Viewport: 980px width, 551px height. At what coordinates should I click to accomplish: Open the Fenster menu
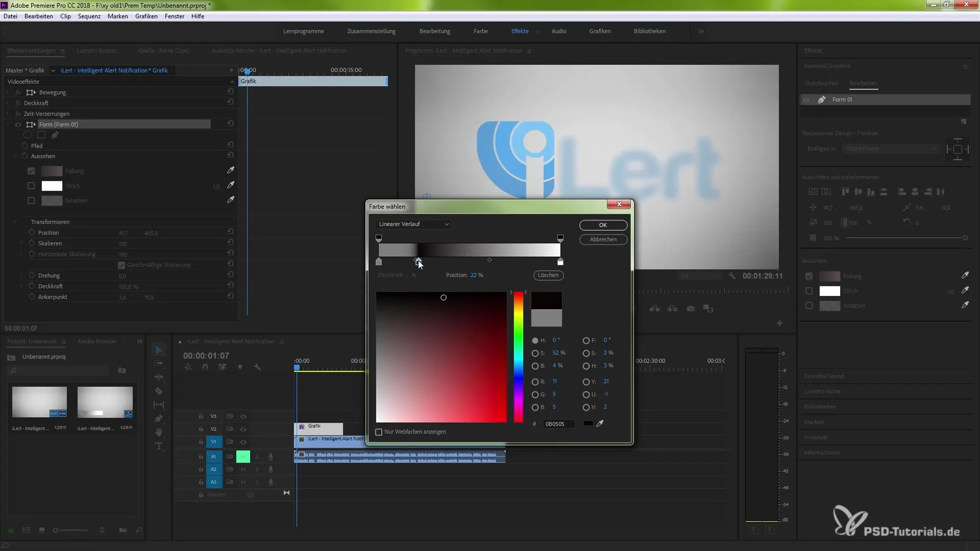(175, 16)
